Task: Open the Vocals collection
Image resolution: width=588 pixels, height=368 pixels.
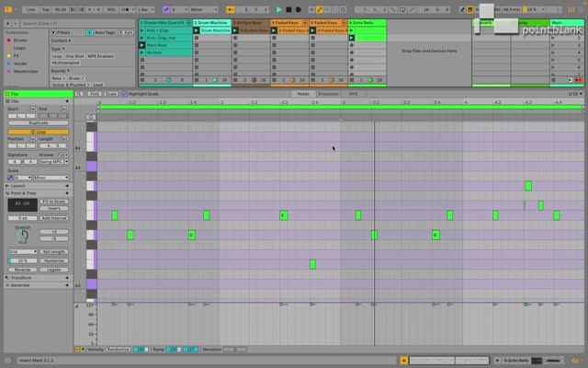Action: pos(20,63)
